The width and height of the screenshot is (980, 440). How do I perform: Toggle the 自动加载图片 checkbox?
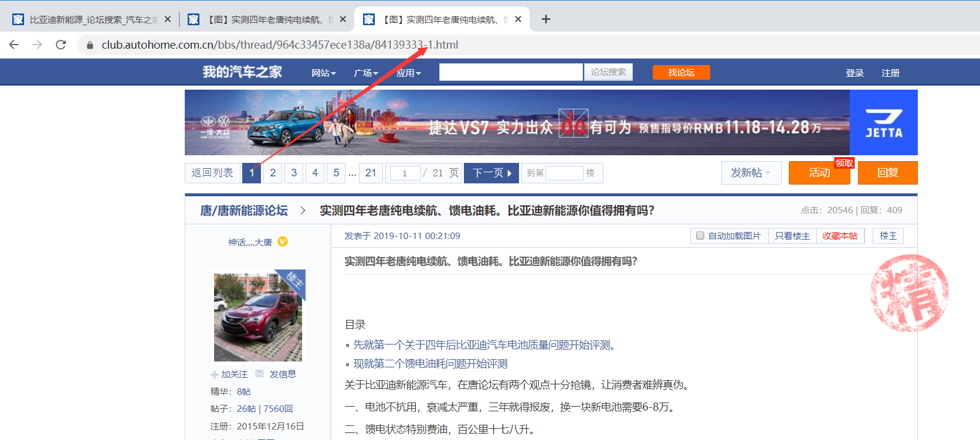click(700, 236)
